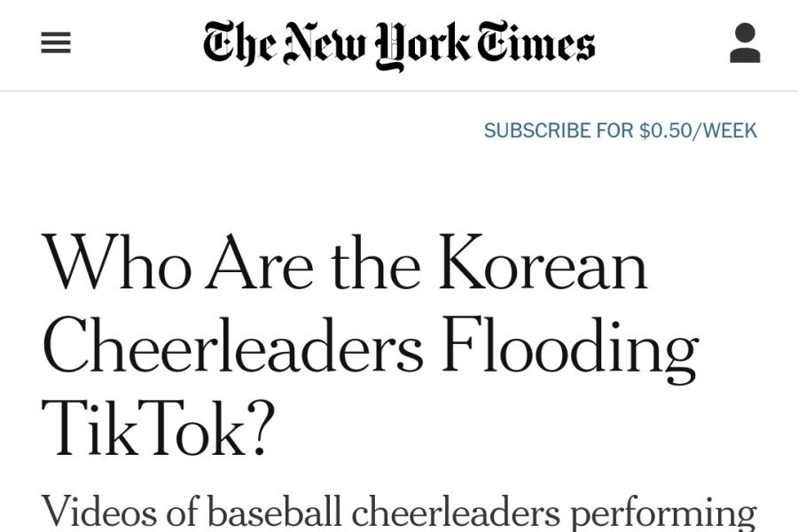Click 'SUBSCRIBE' in the subscription offer text
798x532 pixels.
pos(537,130)
